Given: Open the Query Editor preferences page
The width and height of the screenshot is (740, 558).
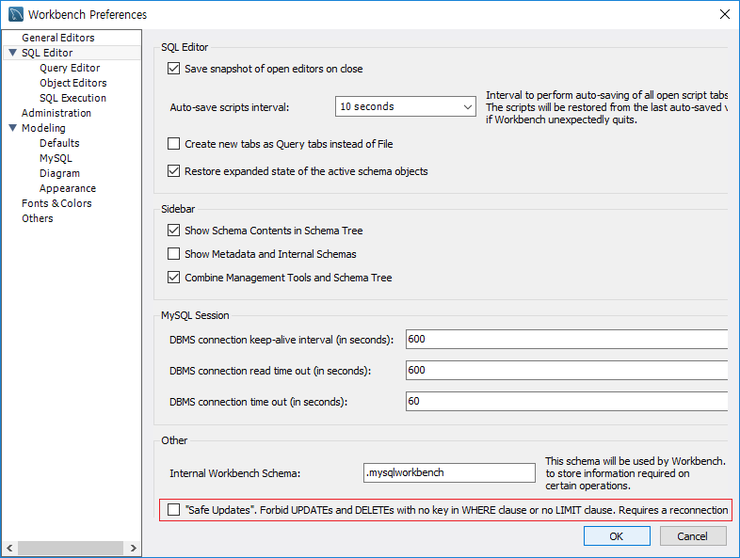Looking at the screenshot, I should pos(70,68).
